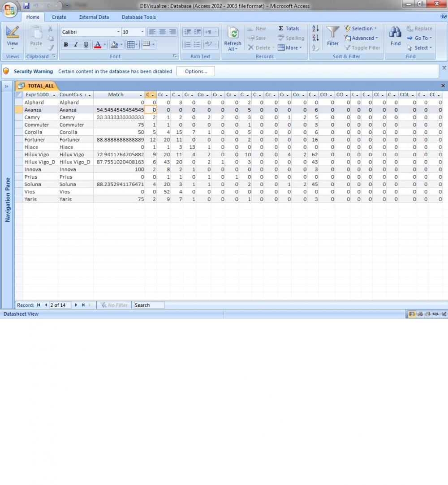The image size is (448, 485).
Task: Switch to SQL view in status bar
Action: [x=435, y=314]
